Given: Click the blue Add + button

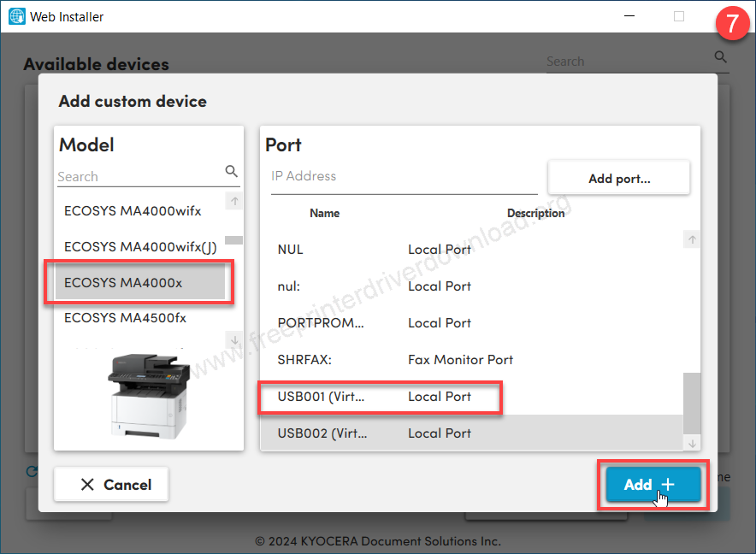Looking at the screenshot, I should coord(653,484).
